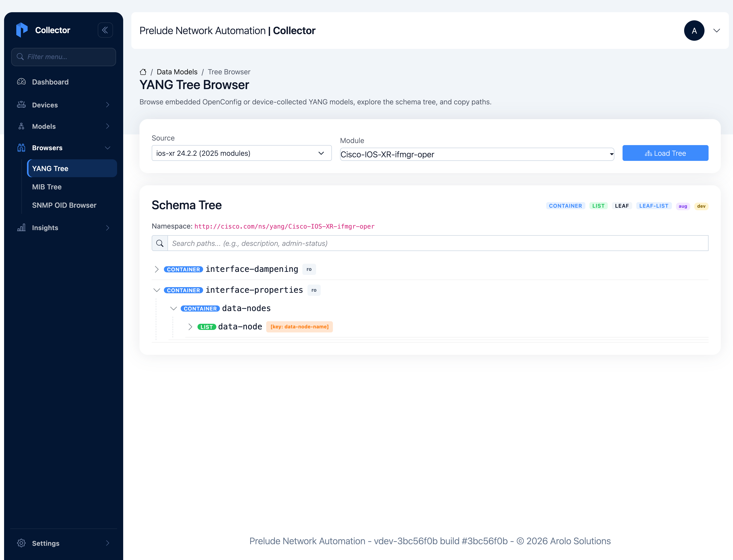733x560 pixels.
Task: Click the namespace URL text
Action: 284,226
